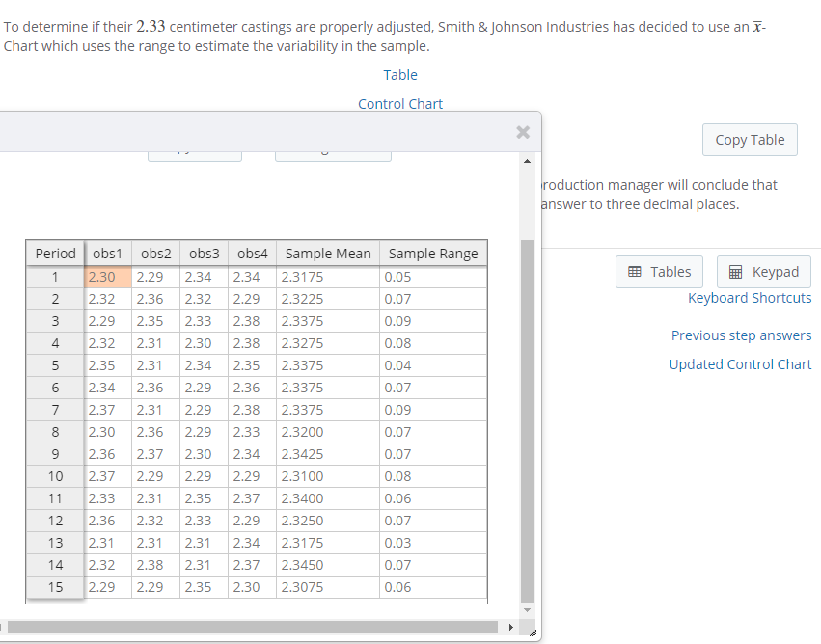821x644 pixels.
Task: Click sample mean 2.3450 in period 14
Action: pos(328,565)
